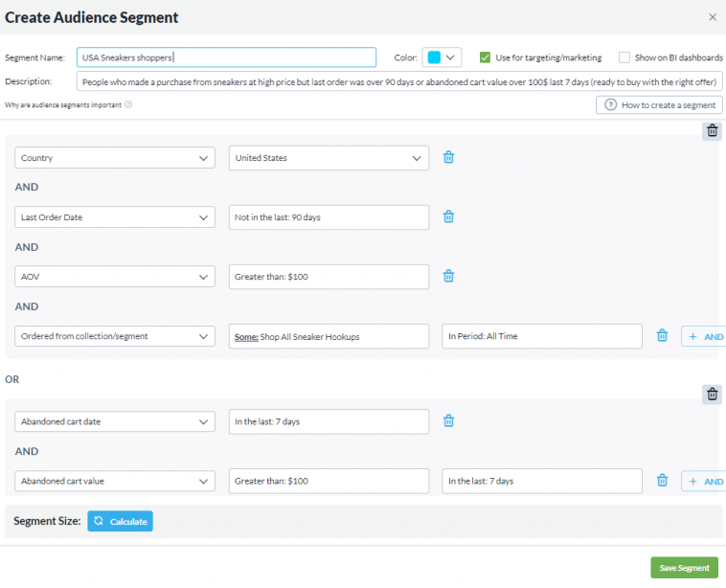Click into the Segment Name text field

226,57
